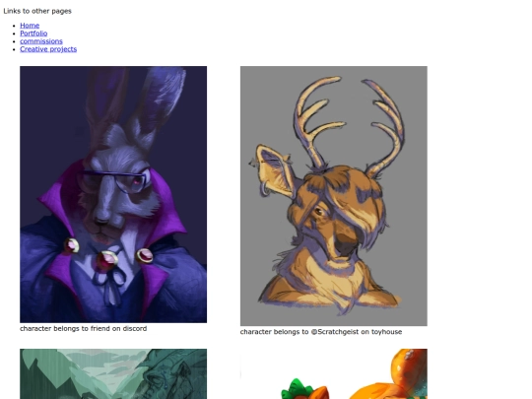Open the commissions link

(41, 41)
